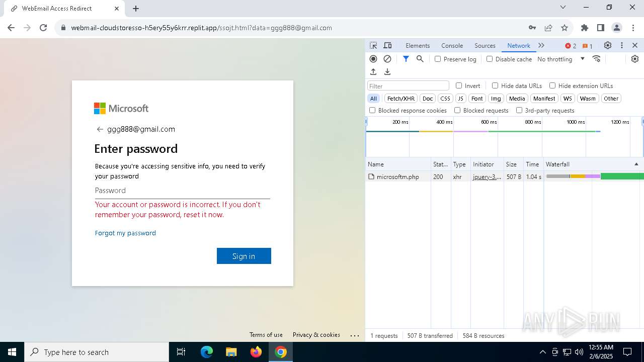Image resolution: width=644 pixels, height=362 pixels.
Task: Stop recording network log
Action: point(373,59)
